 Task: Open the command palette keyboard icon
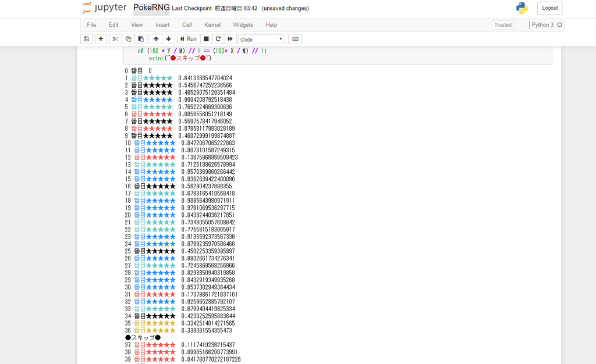coord(295,39)
